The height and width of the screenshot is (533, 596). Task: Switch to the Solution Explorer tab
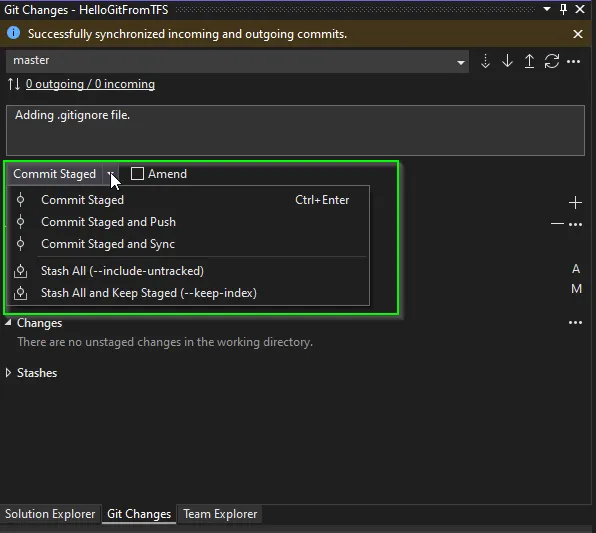pyautogui.click(x=50, y=514)
